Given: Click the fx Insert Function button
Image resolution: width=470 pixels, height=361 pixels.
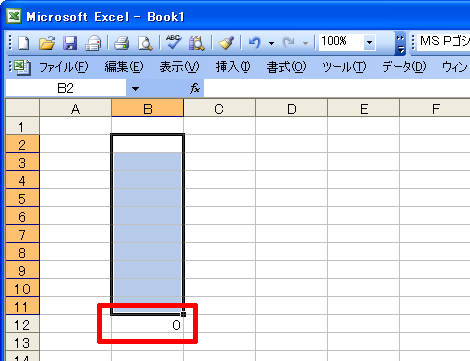Looking at the screenshot, I should click(x=195, y=89).
